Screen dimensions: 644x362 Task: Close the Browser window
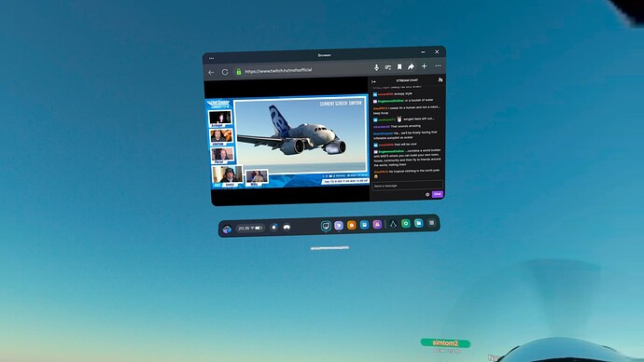[x=437, y=51]
